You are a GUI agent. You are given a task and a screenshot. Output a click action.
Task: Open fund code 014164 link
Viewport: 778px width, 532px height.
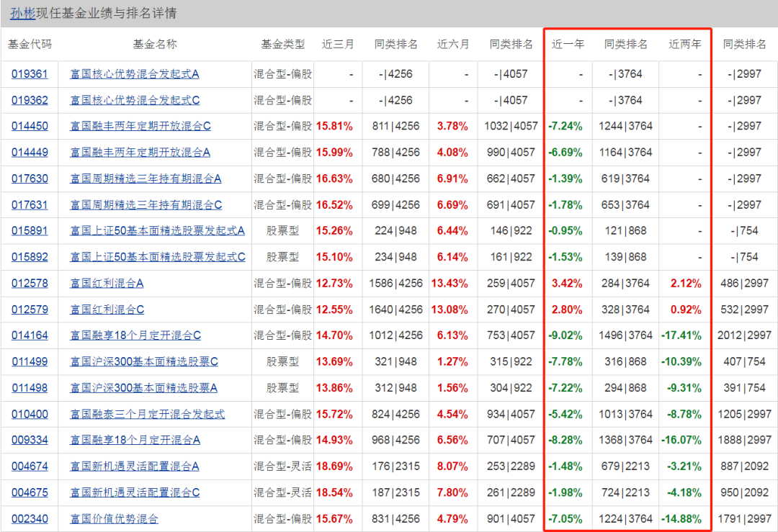30,335
